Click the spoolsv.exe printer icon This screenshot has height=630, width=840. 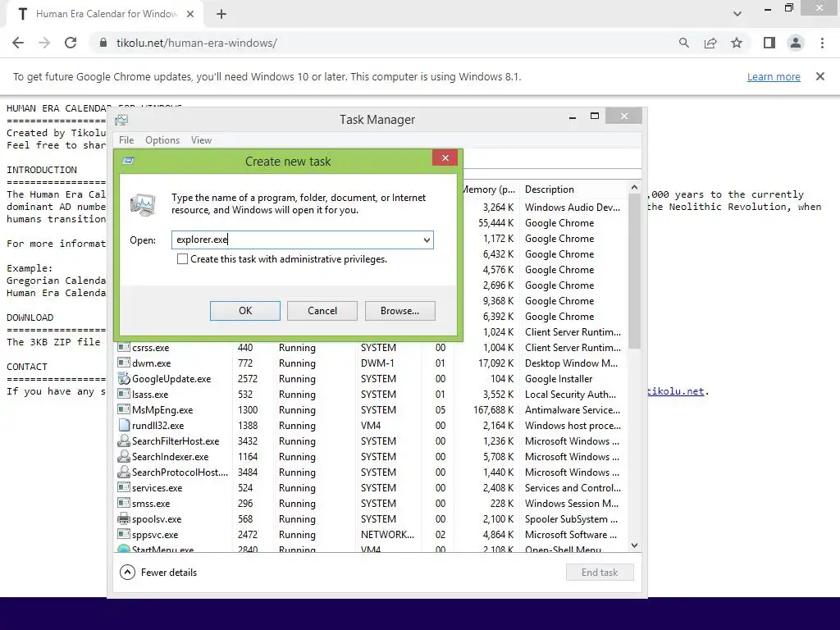point(124,519)
